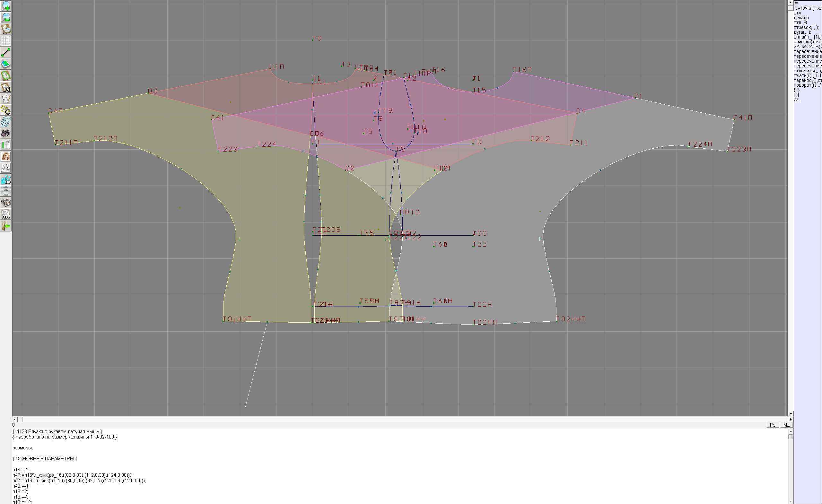Open the 3D view icon
Screen dimensions: 822x504
(x=6, y=180)
